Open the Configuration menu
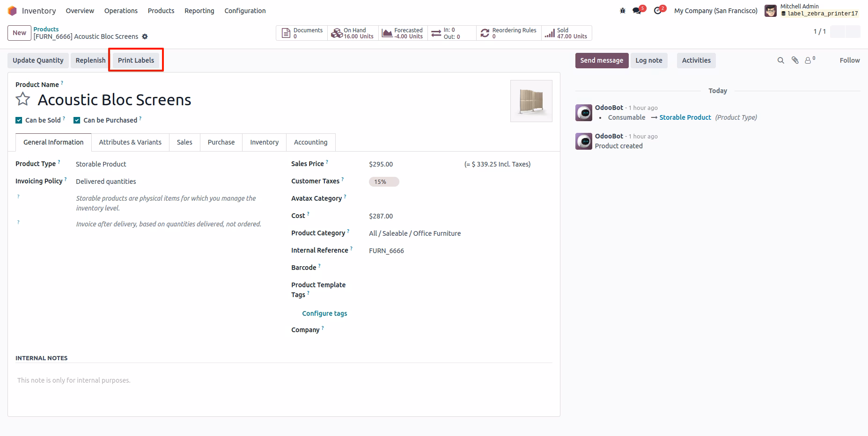Image resolution: width=868 pixels, height=436 pixels. pyautogui.click(x=245, y=11)
